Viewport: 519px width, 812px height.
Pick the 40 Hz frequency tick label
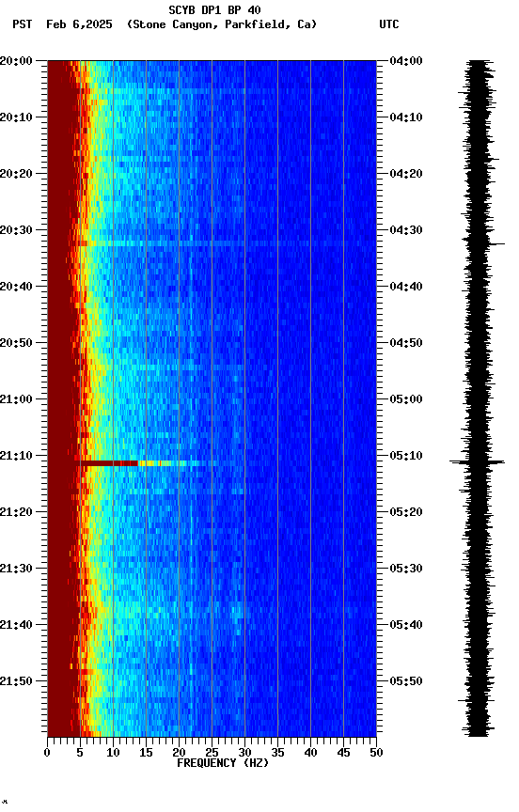tap(310, 753)
